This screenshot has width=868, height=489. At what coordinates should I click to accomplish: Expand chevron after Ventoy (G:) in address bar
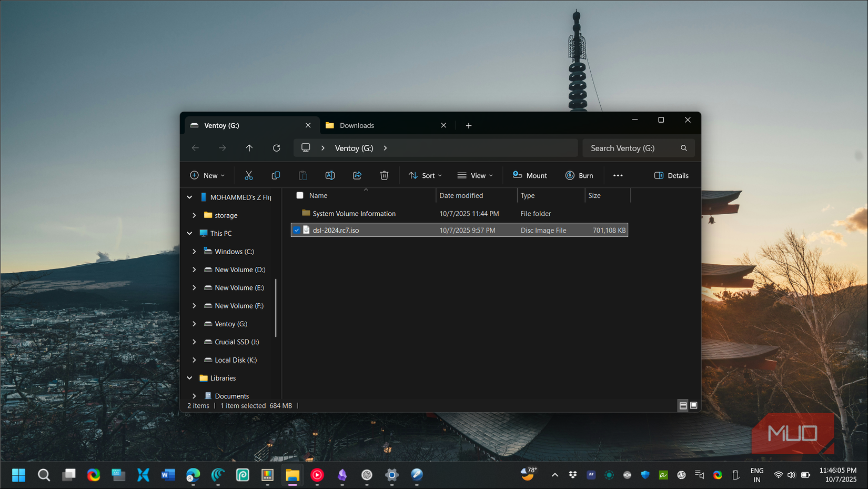(x=386, y=148)
